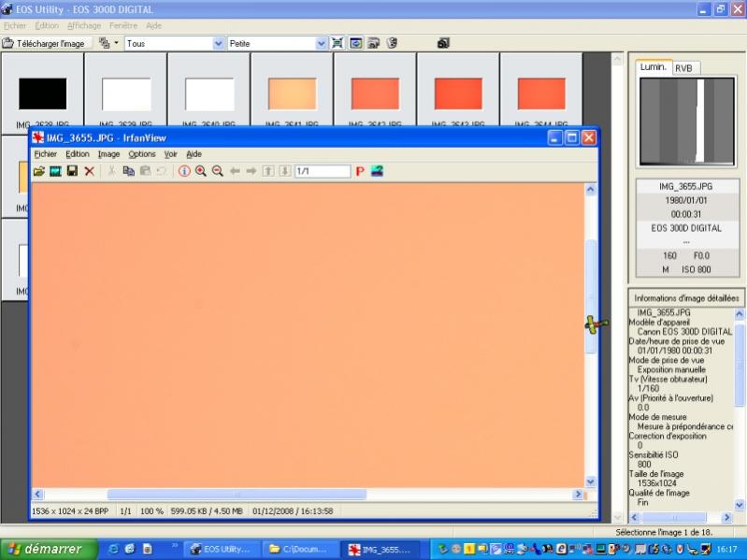Viewport: 747px width, 560px height.
Task: Click the 1536 x 1024 x 24 BPP status entry
Action: click(x=70, y=511)
